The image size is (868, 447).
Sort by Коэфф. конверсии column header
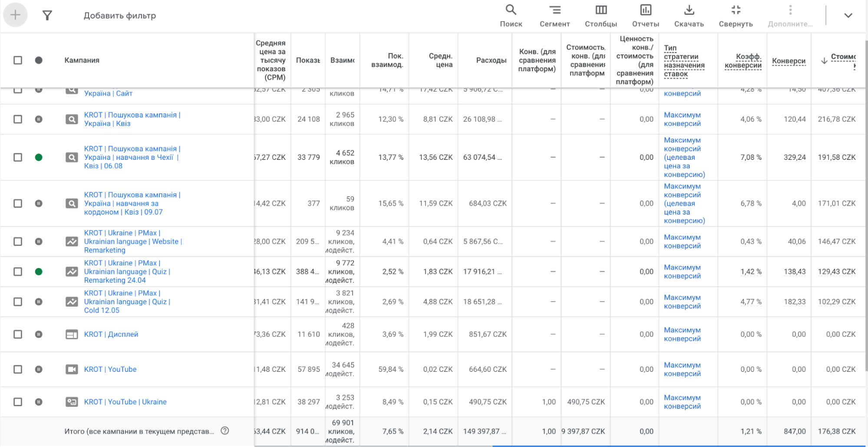pyautogui.click(x=743, y=61)
